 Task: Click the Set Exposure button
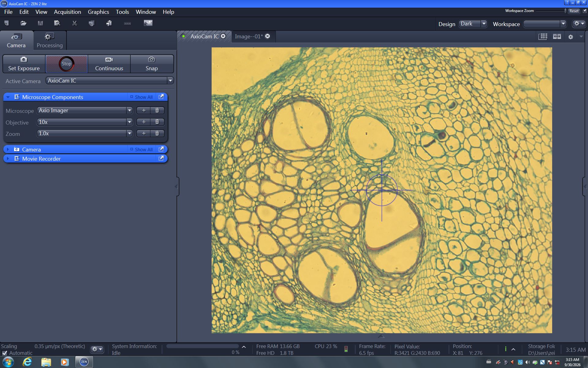[24, 64]
